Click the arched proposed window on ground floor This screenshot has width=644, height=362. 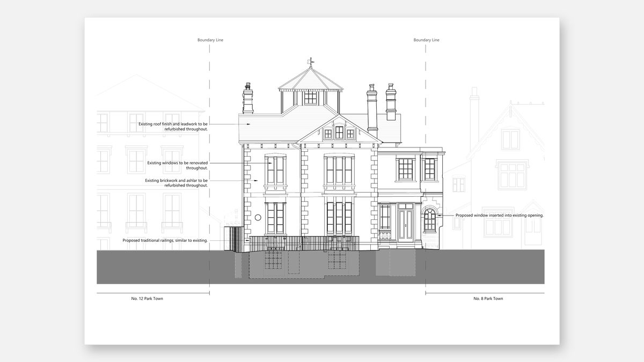pos(429,219)
